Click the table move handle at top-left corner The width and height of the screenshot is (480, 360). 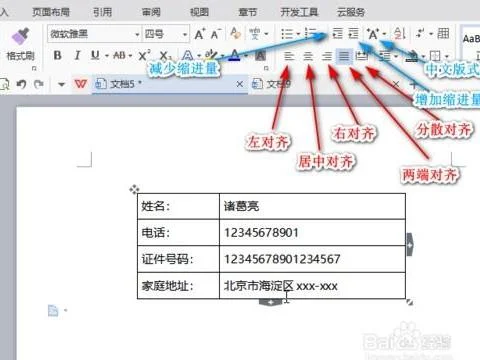pyautogui.click(x=134, y=189)
